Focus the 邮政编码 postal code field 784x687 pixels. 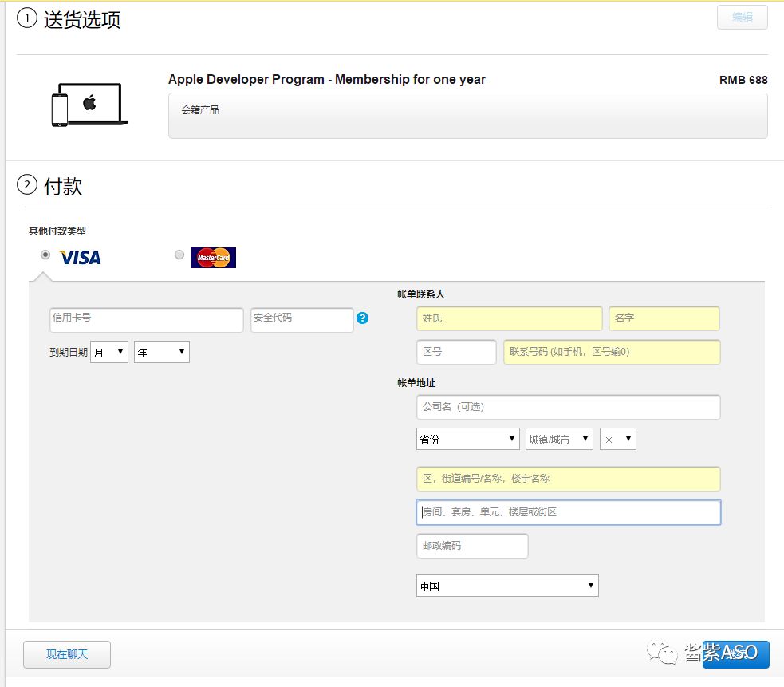(472, 546)
